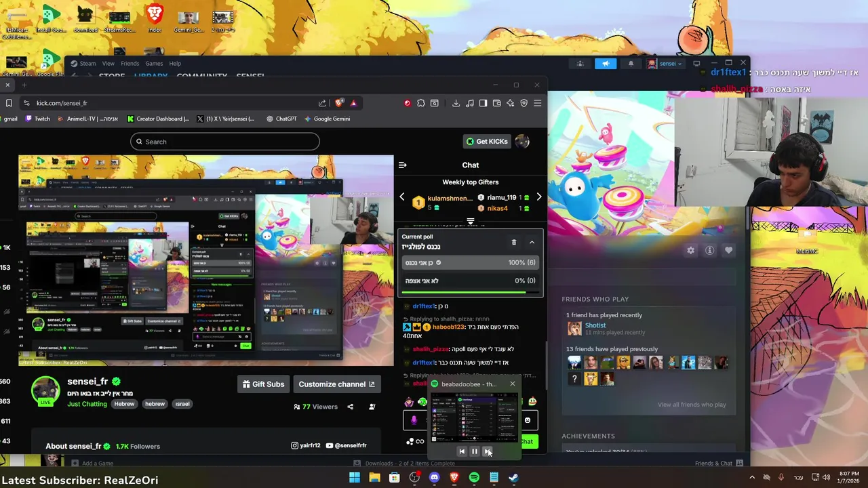This screenshot has width=868, height=488.
Task: Open Spotify from the taskbar
Action: pyautogui.click(x=474, y=477)
